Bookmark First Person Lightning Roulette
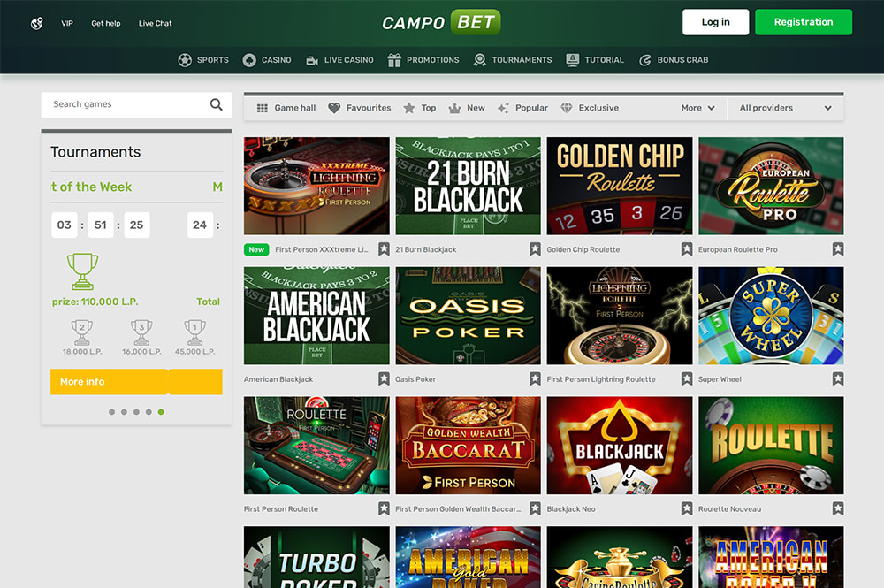Screen dimensions: 884x588 [x=687, y=378]
